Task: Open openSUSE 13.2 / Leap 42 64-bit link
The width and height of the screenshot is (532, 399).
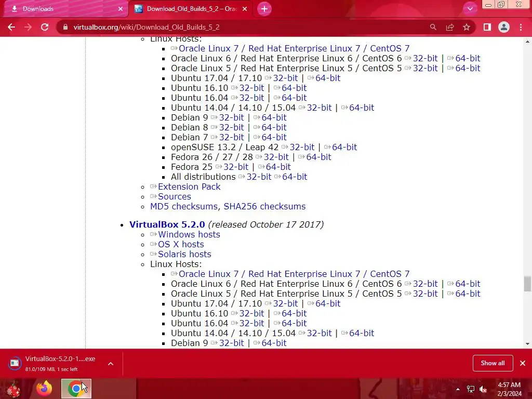Action: click(344, 147)
